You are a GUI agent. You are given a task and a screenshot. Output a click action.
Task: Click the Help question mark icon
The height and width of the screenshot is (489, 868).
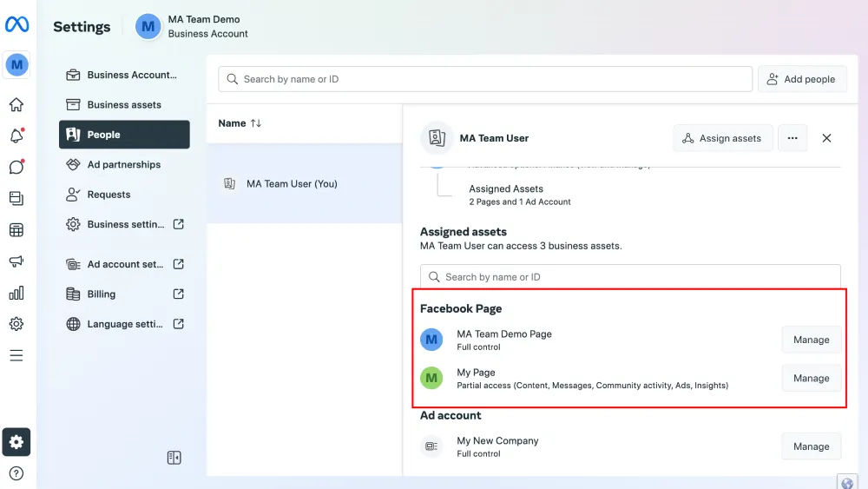point(16,473)
